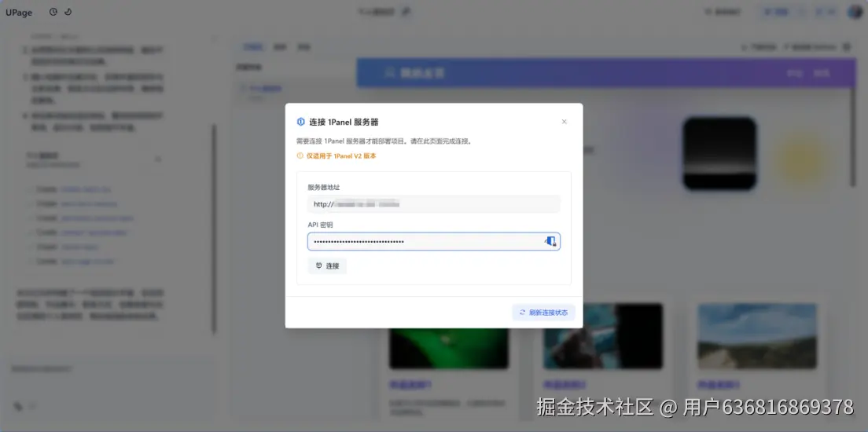Click the edit pencil beside the project title
868x432 pixels.
point(406,12)
